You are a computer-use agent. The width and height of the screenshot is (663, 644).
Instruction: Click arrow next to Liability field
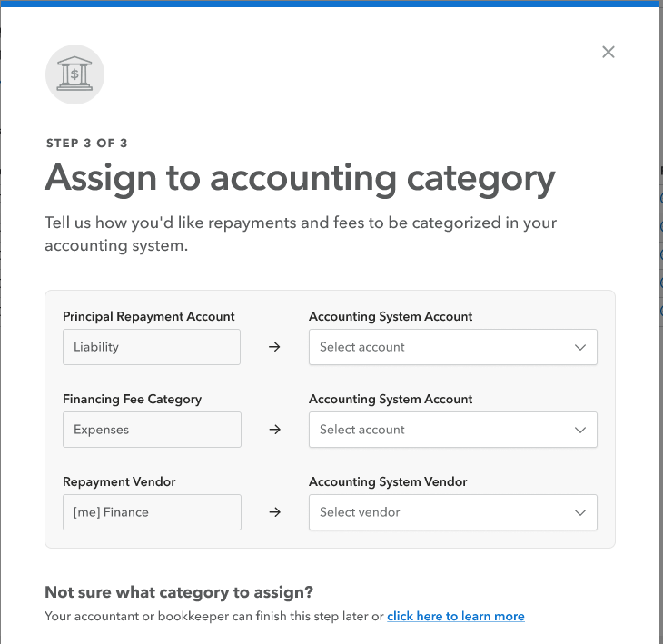[275, 347]
